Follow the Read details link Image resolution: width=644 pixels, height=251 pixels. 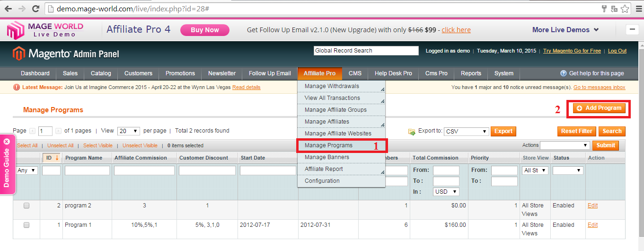click(246, 87)
